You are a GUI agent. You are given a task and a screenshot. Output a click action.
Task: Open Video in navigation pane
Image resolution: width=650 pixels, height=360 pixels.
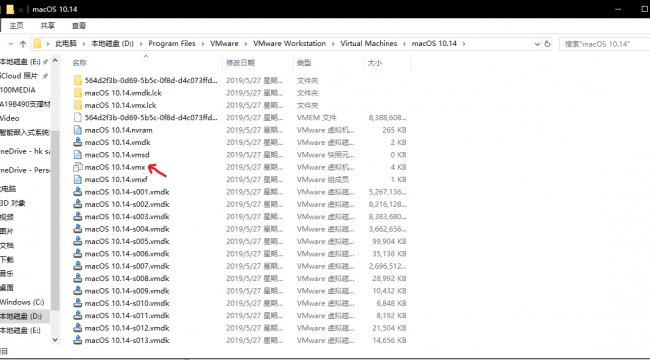point(10,118)
